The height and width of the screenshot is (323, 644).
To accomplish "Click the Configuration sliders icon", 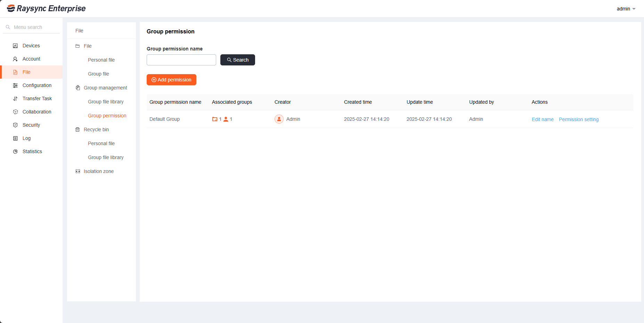I will point(15,85).
